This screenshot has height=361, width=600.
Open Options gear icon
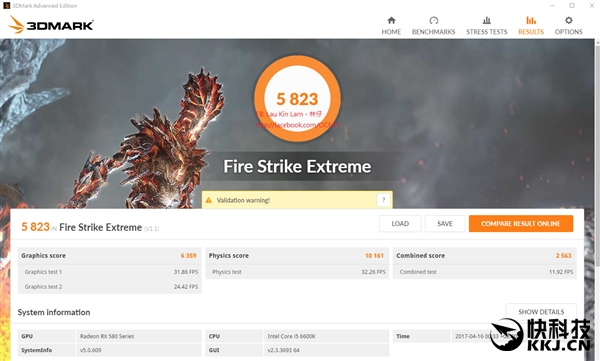coord(569,20)
